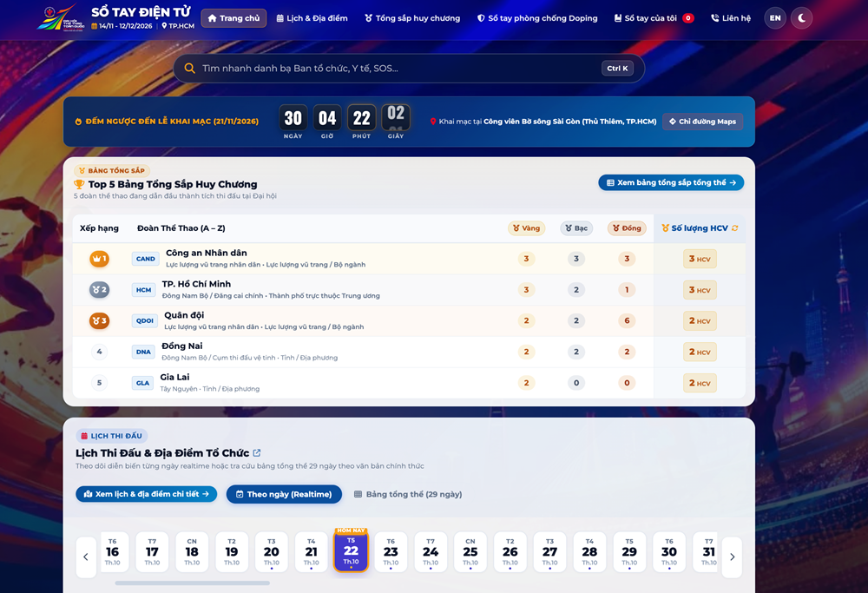The height and width of the screenshot is (593, 868).
Task: Select the DNA team code badge
Action: [x=143, y=352]
